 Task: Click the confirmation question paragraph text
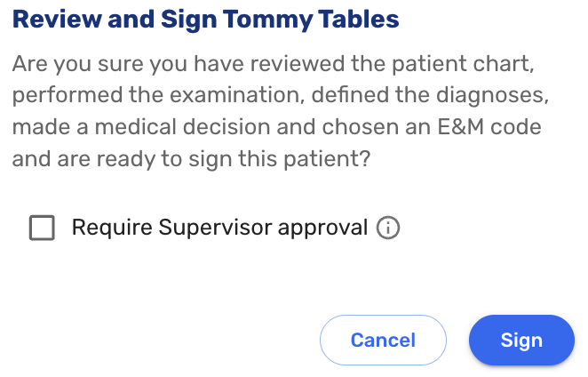[275, 113]
